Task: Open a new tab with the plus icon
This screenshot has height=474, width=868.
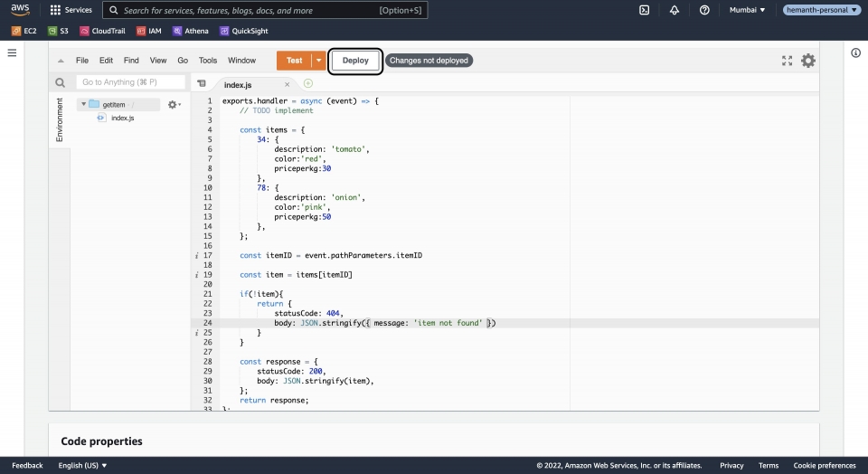Action: 308,83
